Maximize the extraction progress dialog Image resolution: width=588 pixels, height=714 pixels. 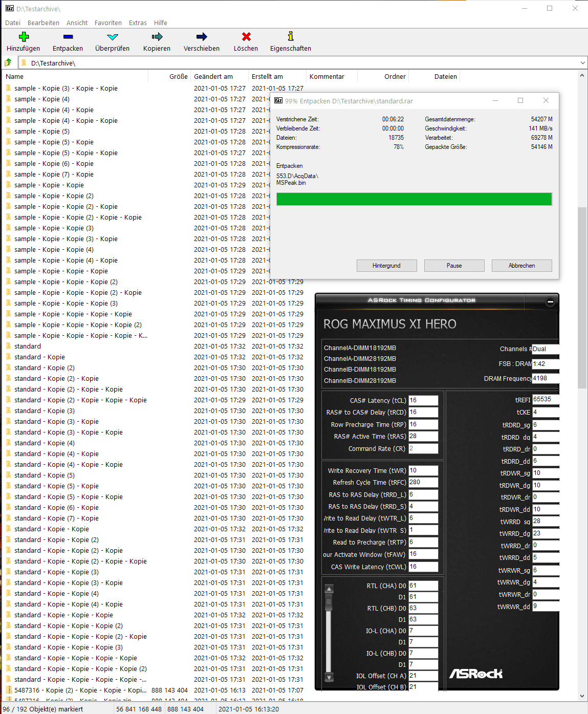(x=520, y=100)
